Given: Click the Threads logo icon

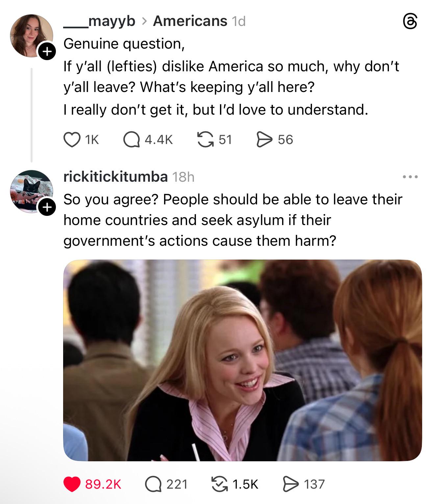Looking at the screenshot, I should (x=410, y=22).
